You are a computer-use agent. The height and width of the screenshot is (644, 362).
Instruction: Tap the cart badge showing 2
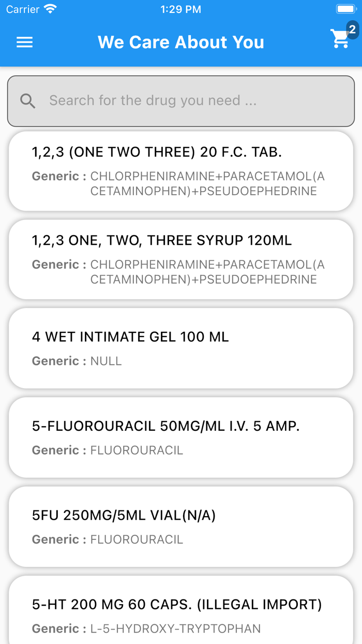353,30
